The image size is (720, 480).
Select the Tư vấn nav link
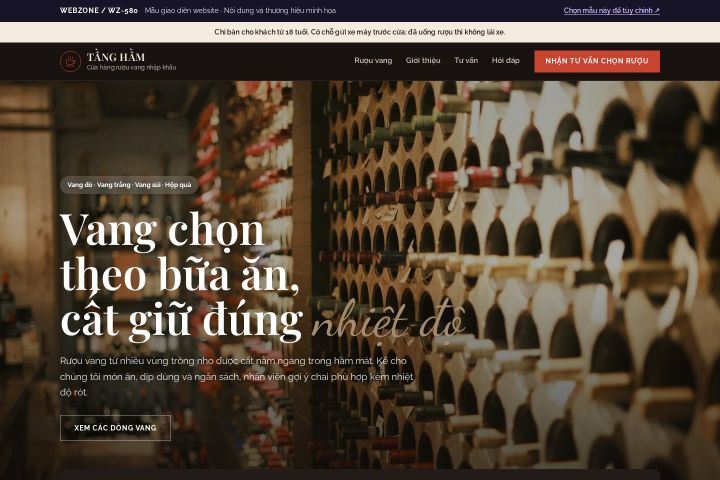click(x=466, y=61)
